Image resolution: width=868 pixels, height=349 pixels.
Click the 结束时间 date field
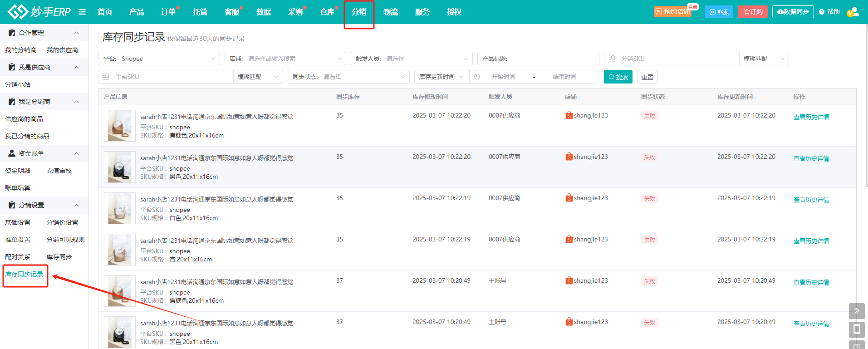pyautogui.click(x=564, y=77)
